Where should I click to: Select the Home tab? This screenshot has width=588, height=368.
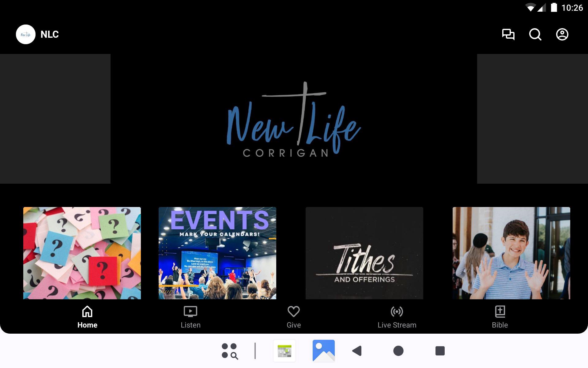point(87,317)
